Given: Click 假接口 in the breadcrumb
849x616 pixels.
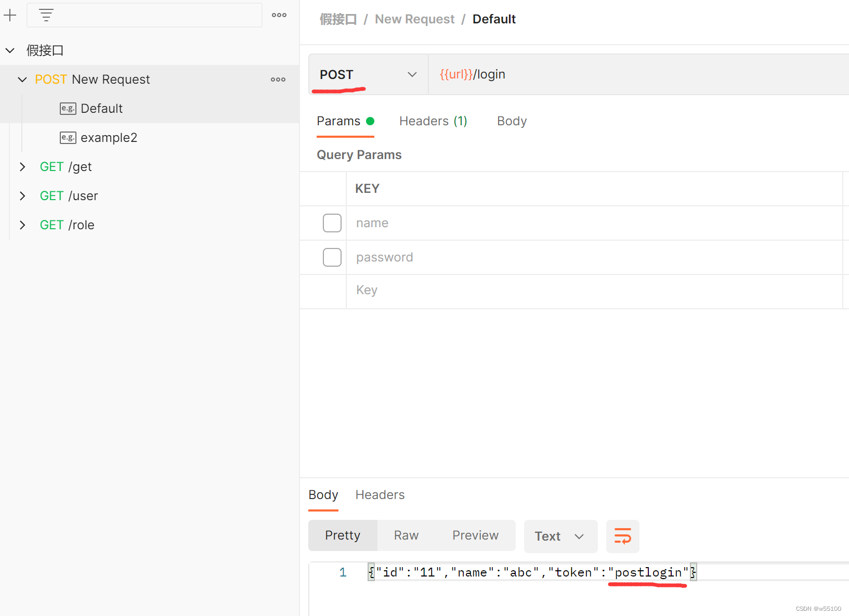Looking at the screenshot, I should click(338, 19).
